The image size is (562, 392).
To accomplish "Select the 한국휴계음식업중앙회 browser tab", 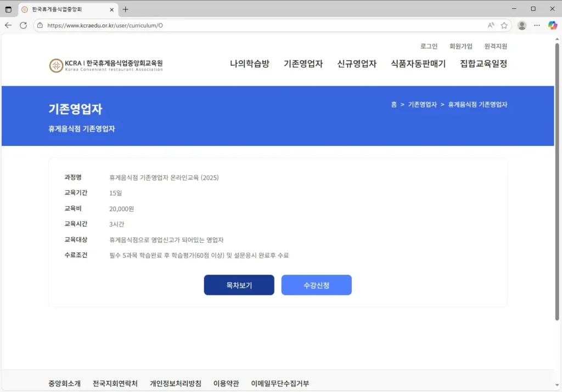I will point(66,9).
